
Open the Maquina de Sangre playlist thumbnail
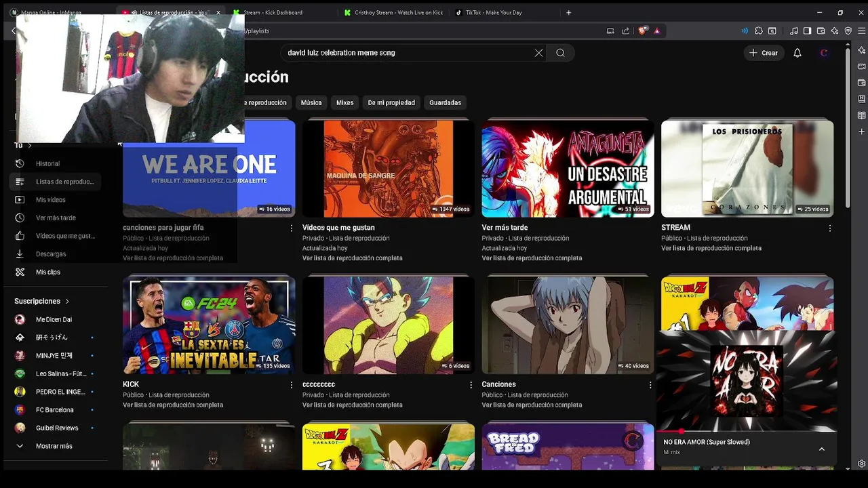pyautogui.click(x=389, y=168)
